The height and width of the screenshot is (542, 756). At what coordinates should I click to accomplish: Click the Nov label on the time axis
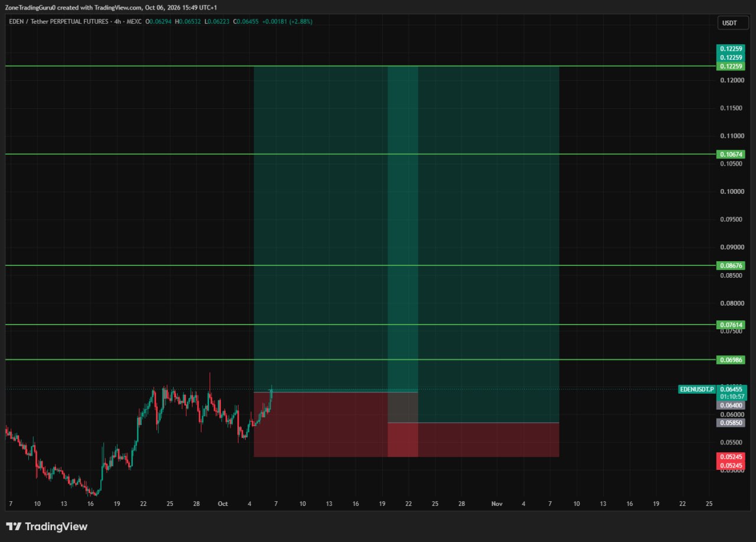point(497,504)
